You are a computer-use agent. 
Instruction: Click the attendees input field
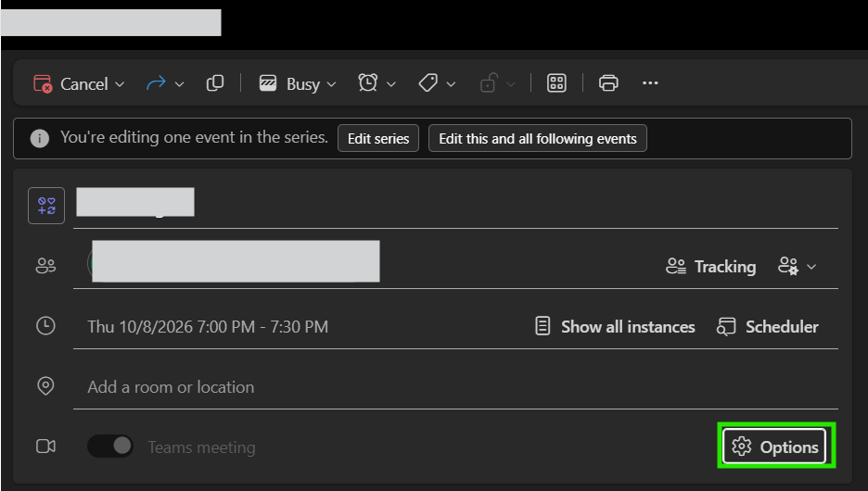pyautogui.click(x=365, y=264)
